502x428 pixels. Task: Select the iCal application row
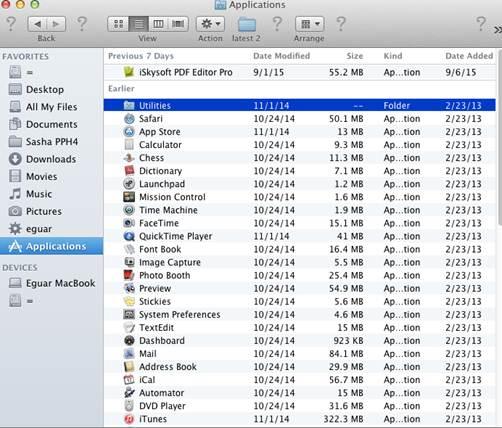[300, 380]
